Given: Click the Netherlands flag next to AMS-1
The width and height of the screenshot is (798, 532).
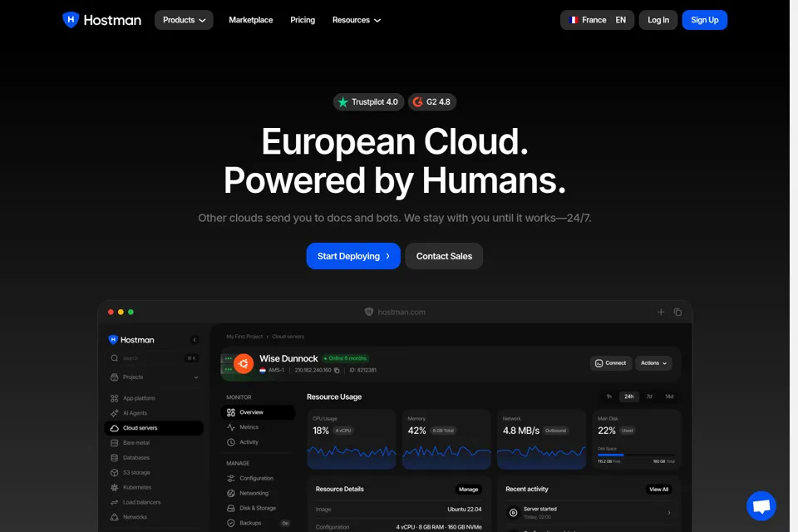Looking at the screenshot, I should click(263, 370).
